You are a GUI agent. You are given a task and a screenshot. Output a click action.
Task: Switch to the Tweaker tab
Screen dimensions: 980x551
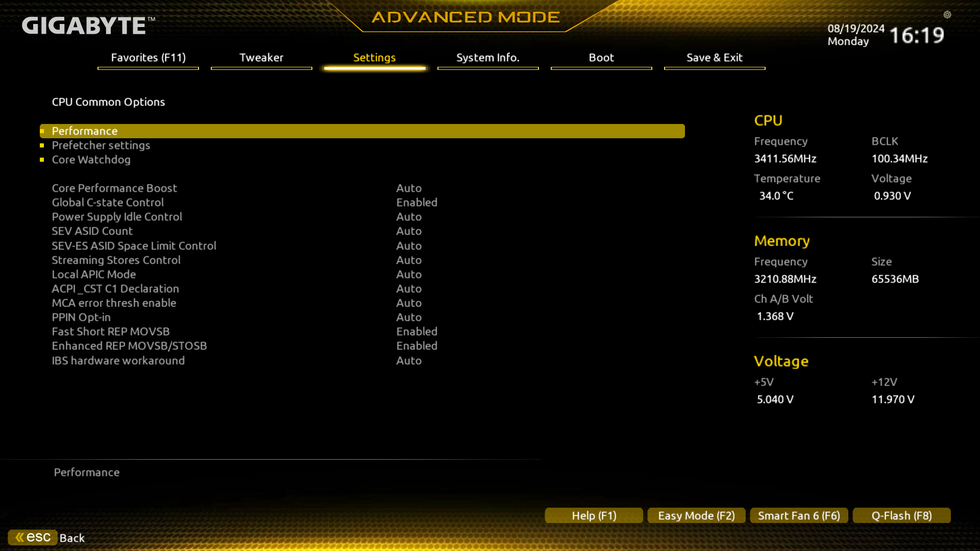point(261,58)
